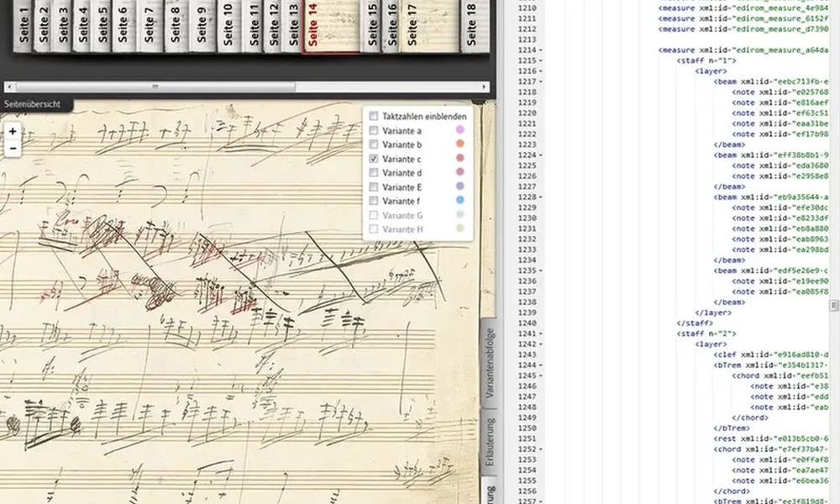The height and width of the screenshot is (504, 840).
Task: Click the clef element on line 1243
Action: click(x=770, y=354)
